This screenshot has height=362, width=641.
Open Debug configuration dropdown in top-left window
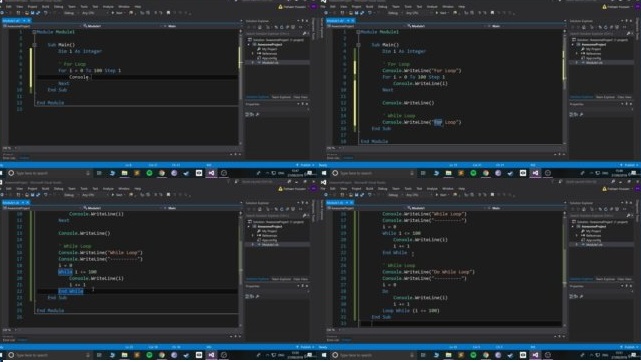pos(70,13)
